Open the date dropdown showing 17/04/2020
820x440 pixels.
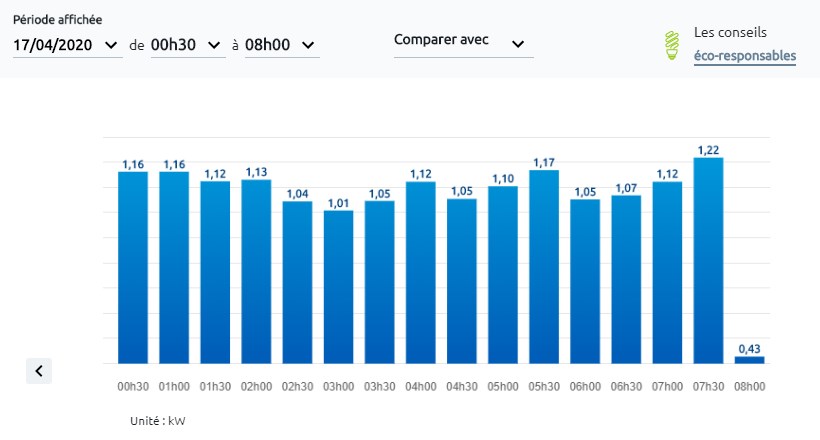click(x=67, y=46)
